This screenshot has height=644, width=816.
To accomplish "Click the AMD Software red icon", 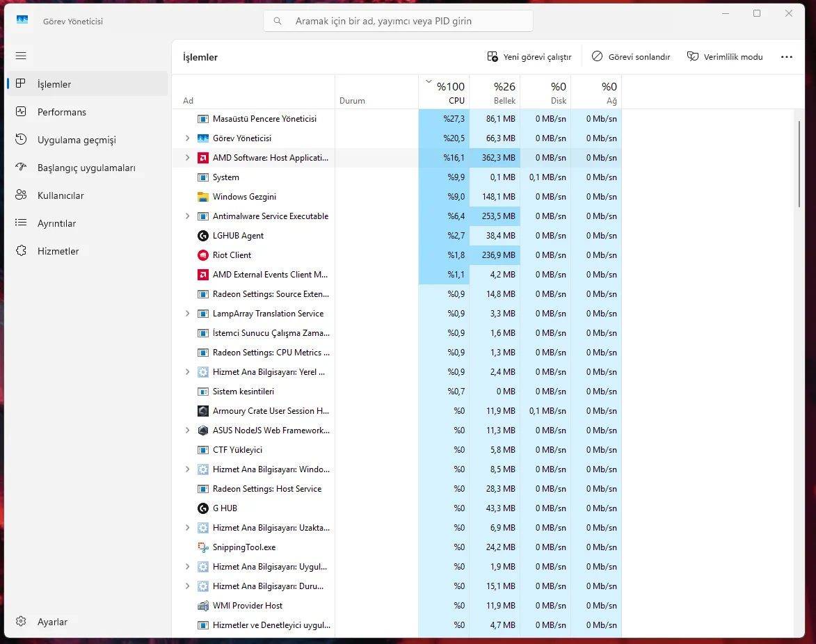I will tap(203, 158).
